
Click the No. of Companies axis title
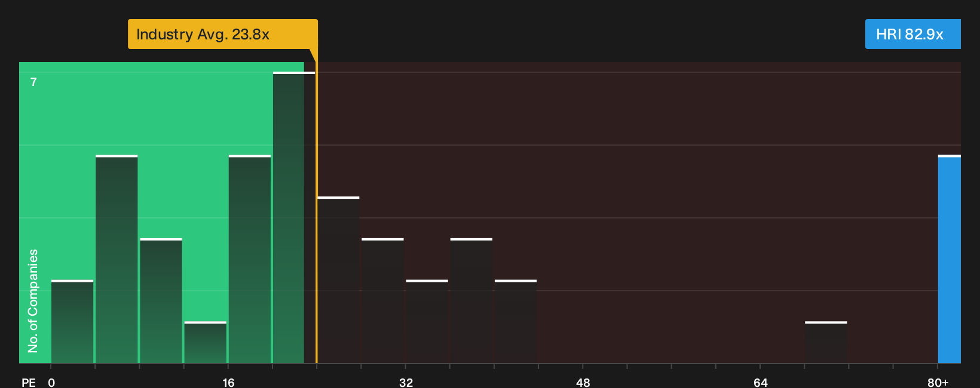(x=33, y=300)
